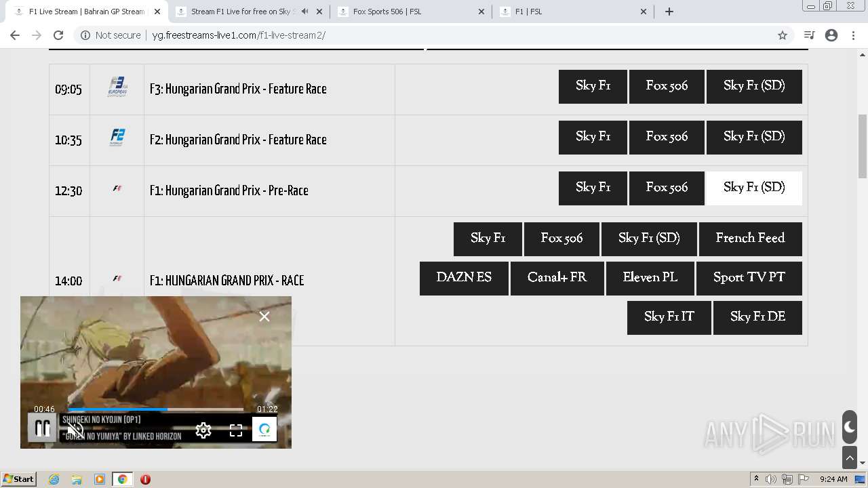The width and height of the screenshot is (868, 488).
Task: Open the red Opera icon in taskbar
Action: pos(145,479)
